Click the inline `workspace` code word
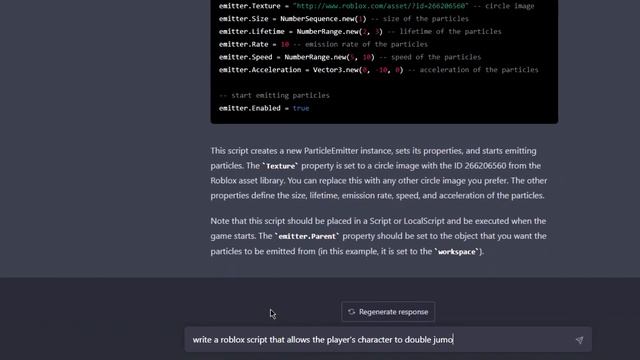 (x=456, y=252)
